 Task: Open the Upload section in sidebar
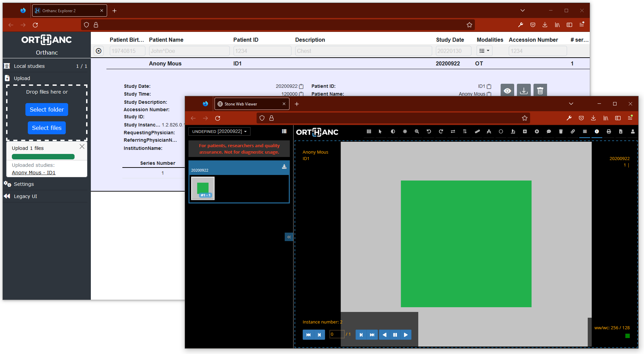pos(45,78)
